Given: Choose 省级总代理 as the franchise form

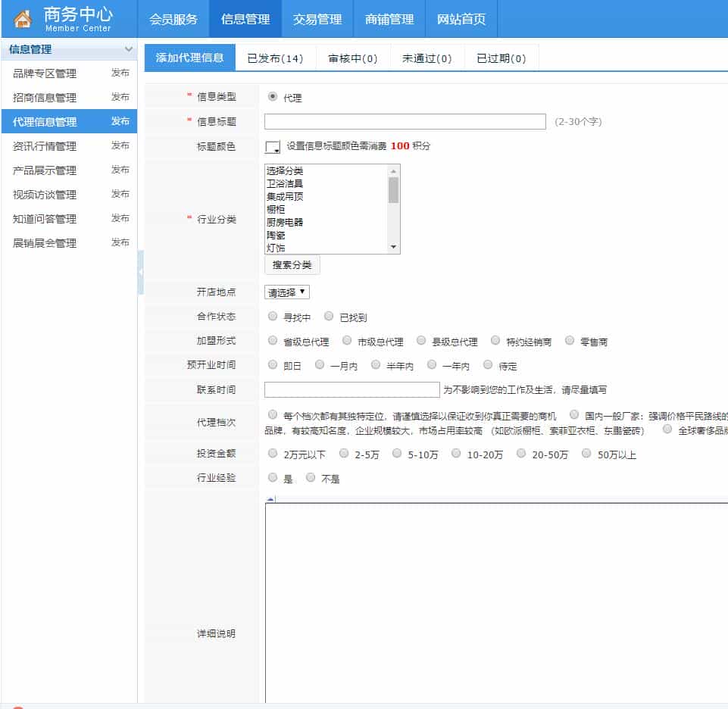Looking at the screenshot, I should click(273, 341).
